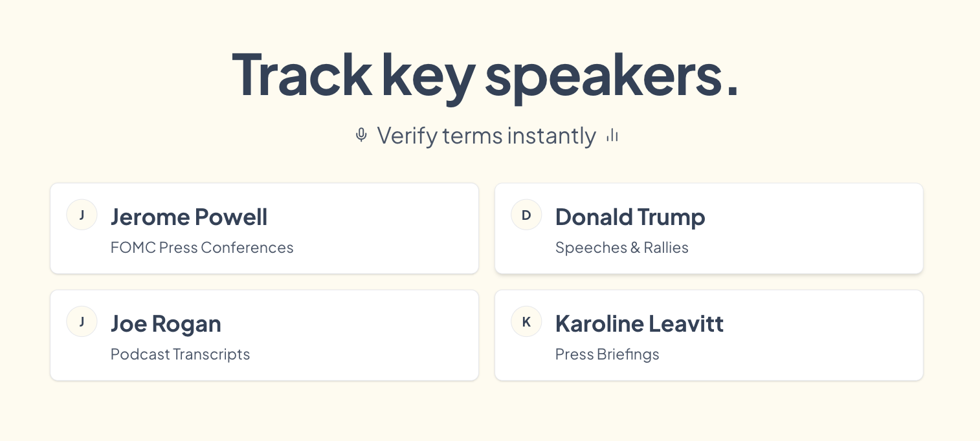980x441 pixels.
Task: Click the 'Podcast Transcripts' subtitle
Action: pos(180,354)
